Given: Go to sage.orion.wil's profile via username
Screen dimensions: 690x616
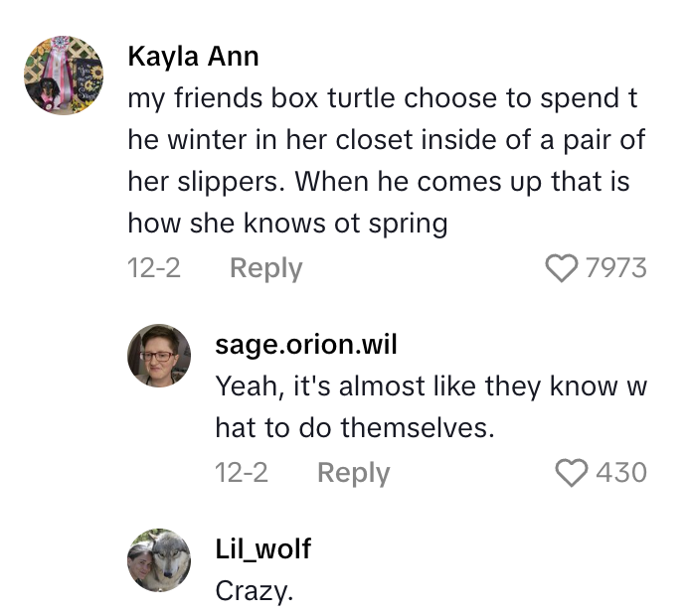Looking at the screenshot, I should pos(306,344).
